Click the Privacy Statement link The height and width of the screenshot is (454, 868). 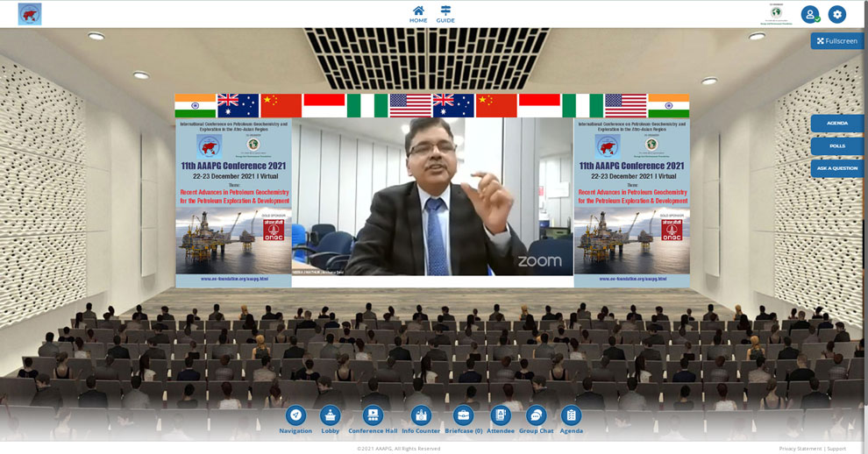(800, 449)
